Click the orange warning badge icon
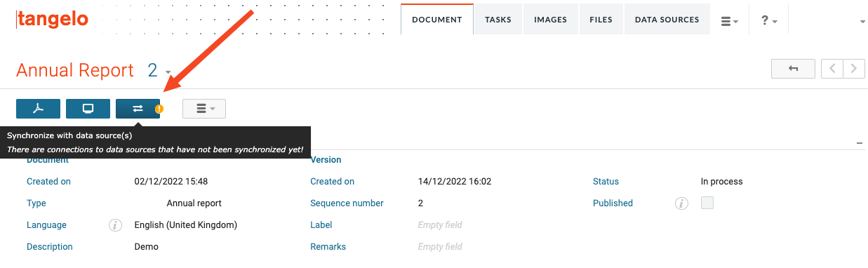Screen dimensions: 868x268 pos(159,109)
